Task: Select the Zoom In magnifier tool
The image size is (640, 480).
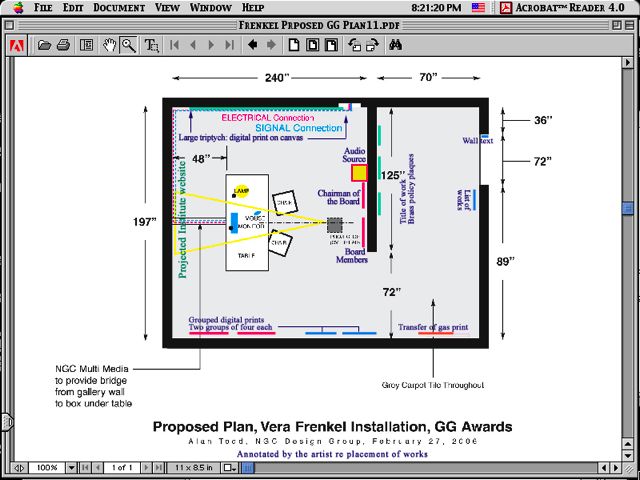Action: (x=129, y=45)
